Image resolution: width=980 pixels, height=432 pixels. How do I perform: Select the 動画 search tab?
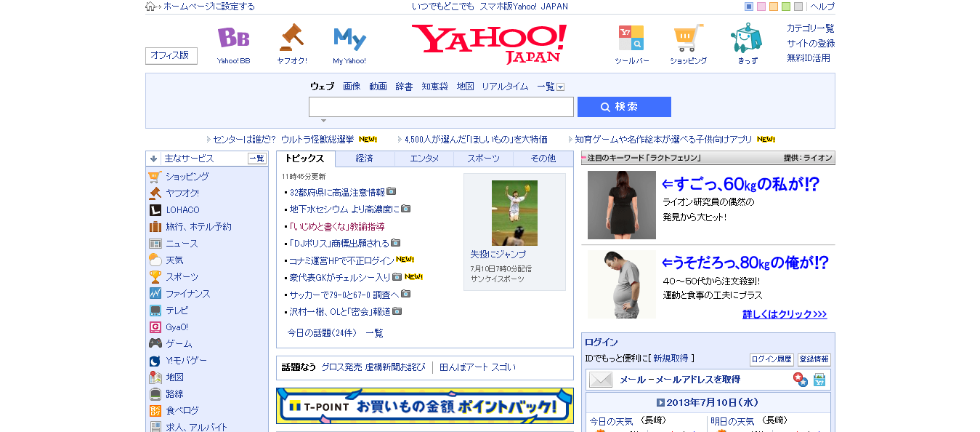point(378,87)
